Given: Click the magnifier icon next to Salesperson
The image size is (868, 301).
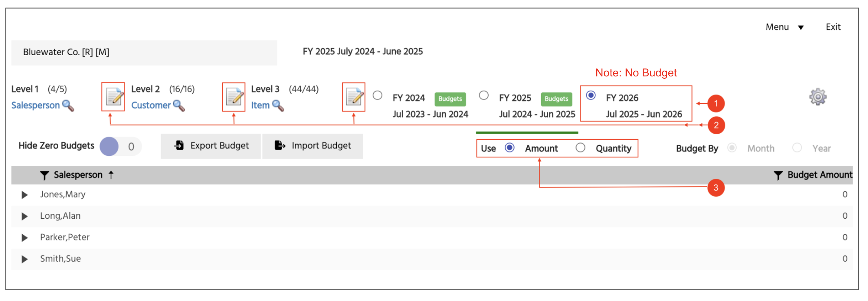Looking at the screenshot, I should pyautogui.click(x=68, y=105).
